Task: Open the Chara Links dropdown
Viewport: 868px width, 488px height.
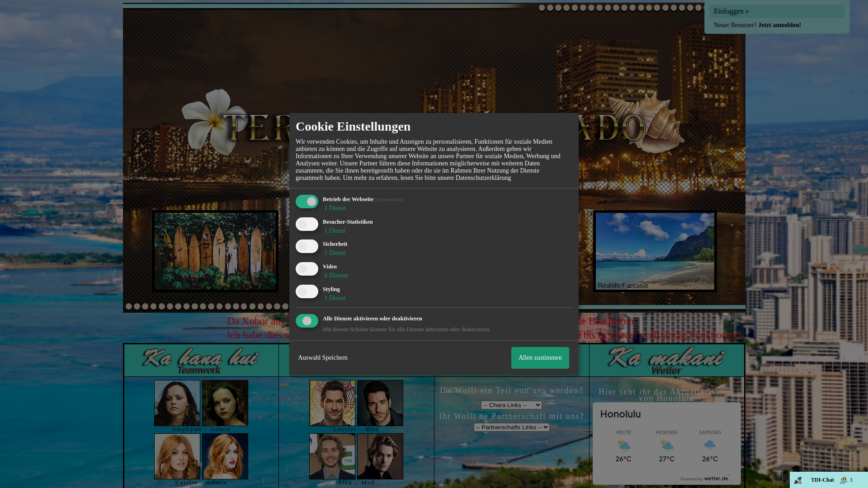Action: (511, 405)
